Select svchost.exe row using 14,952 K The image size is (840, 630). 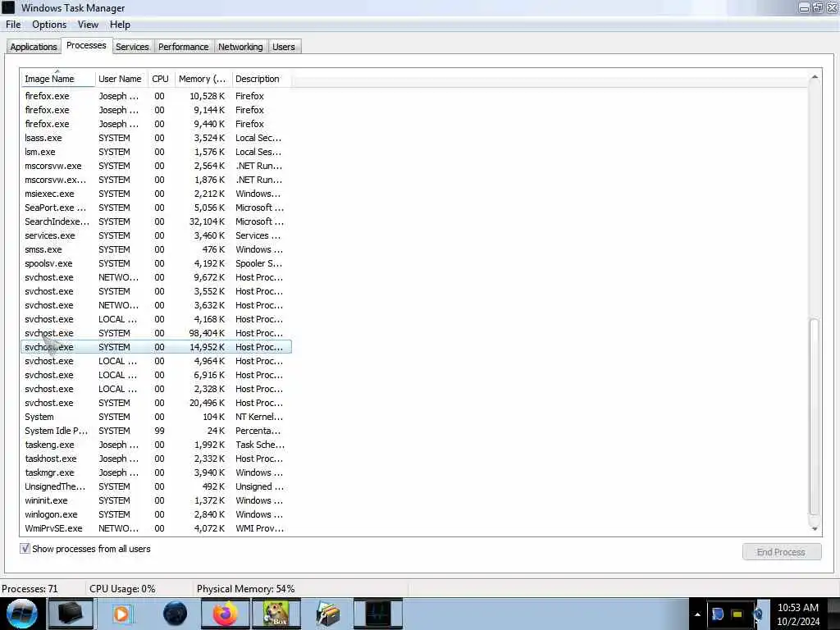tap(156, 347)
